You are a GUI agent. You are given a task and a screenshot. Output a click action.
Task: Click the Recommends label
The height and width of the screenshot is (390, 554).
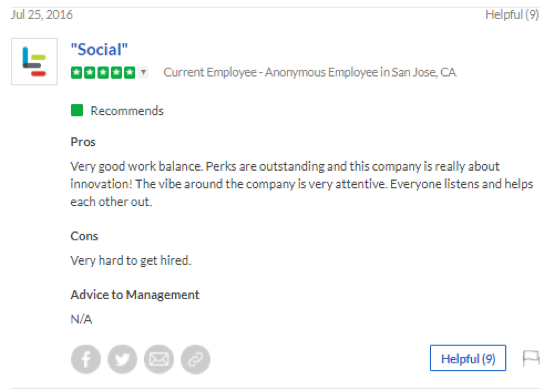(127, 111)
